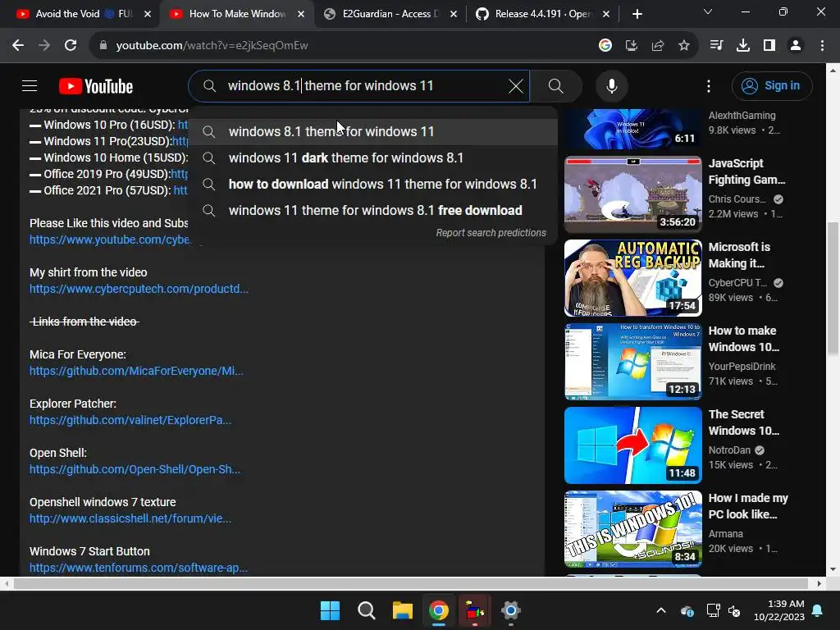Close the E2Guardian tab
The width and height of the screenshot is (840, 630).
pos(454,14)
